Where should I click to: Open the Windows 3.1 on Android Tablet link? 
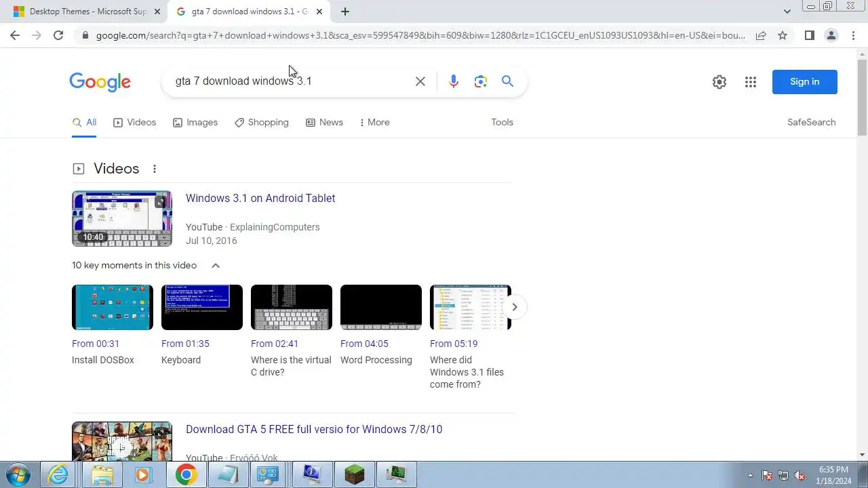tap(260, 199)
